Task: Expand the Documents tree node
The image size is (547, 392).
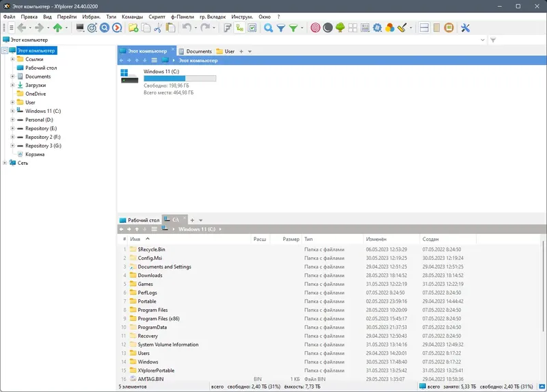Action: [12, 77]
